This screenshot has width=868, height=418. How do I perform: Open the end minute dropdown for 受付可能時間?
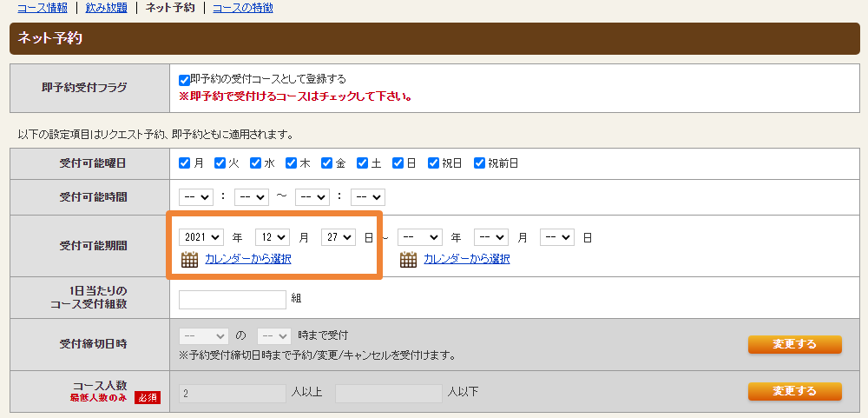pos(368,196)
